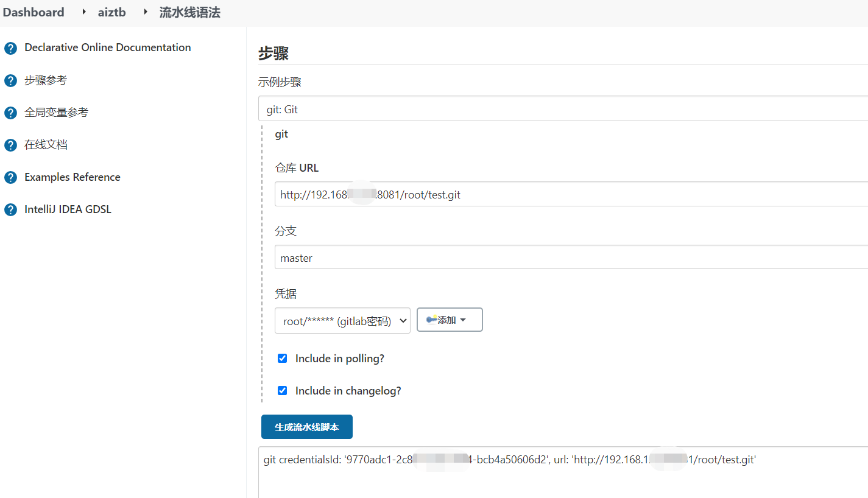Click help icon beside Examples Reference
Viewport: 868px width, 498px height.
[10, 177]
